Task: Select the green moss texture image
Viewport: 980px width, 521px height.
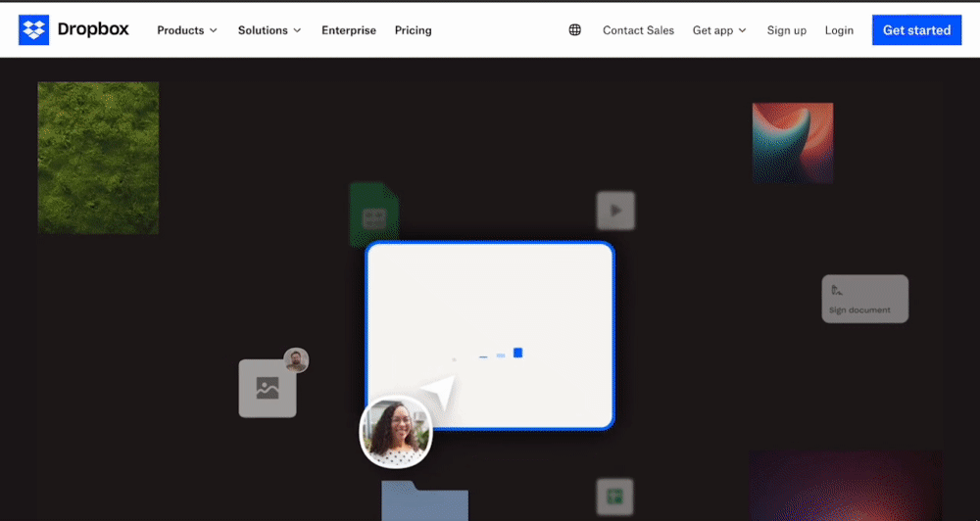Action: click(98, 158)
